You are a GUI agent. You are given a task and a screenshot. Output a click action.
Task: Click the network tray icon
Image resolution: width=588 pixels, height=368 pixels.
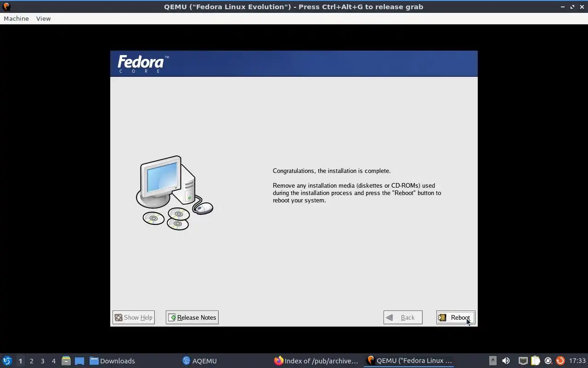tap(523, 361)
